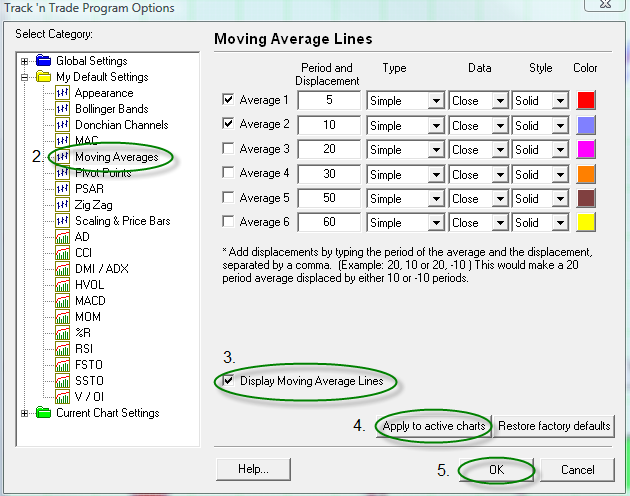
Task: Open the Average 4 Type dropdown
Action: [x=436, y=174]
